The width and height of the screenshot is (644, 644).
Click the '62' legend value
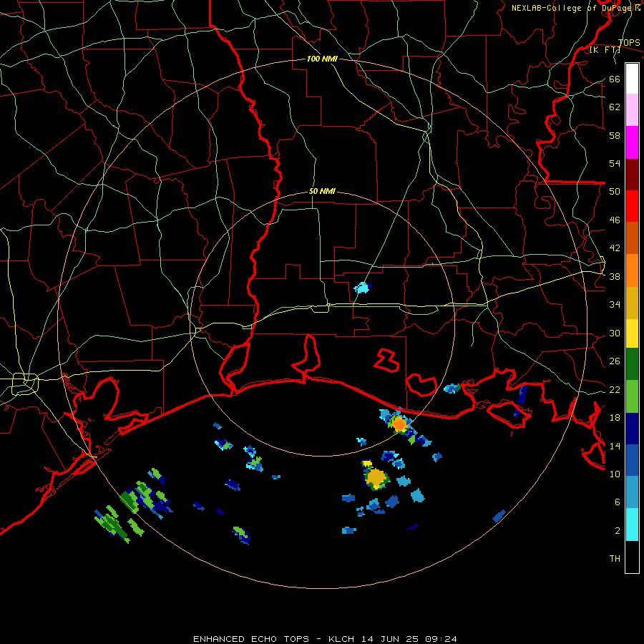tap(615, 107)
